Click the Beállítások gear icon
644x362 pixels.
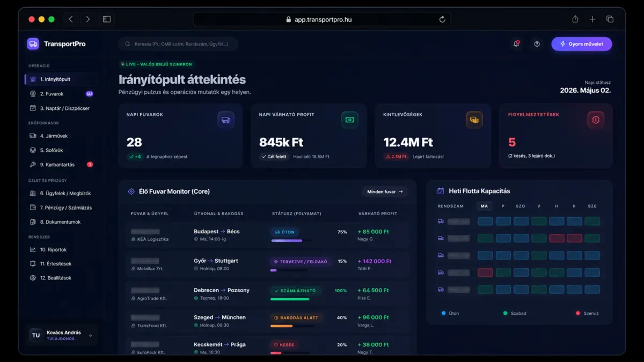pyautogui.click(x=33, y=278)
